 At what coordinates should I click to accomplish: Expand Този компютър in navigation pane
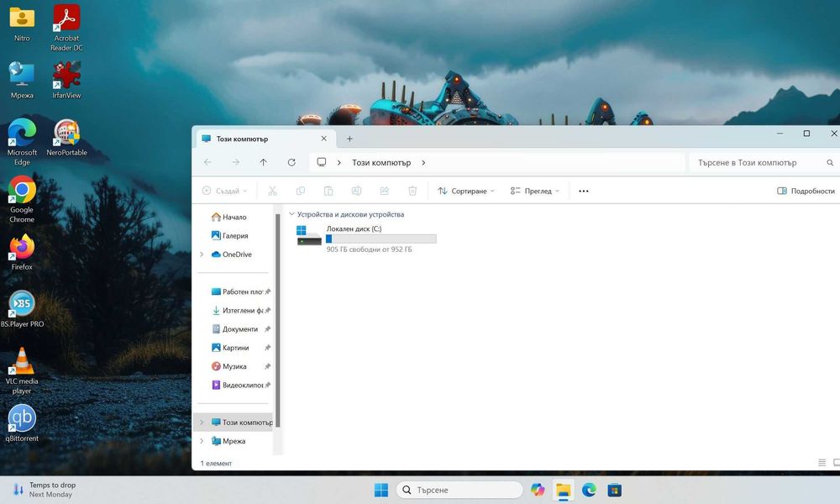pyautogui.click(x=202, y=422)
